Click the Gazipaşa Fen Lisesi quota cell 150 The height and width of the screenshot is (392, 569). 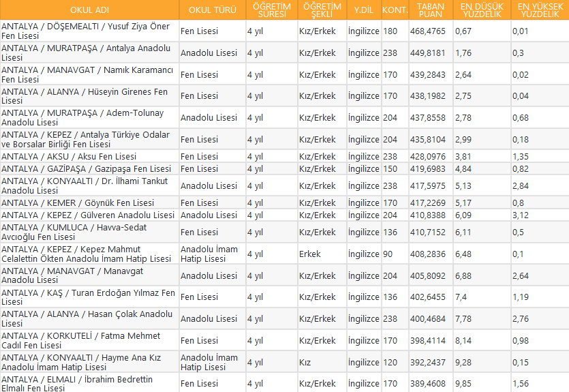390,169
